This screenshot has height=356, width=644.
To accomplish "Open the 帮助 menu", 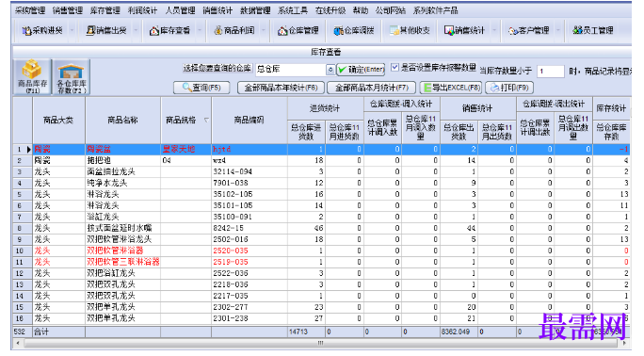I will (361, 10).
